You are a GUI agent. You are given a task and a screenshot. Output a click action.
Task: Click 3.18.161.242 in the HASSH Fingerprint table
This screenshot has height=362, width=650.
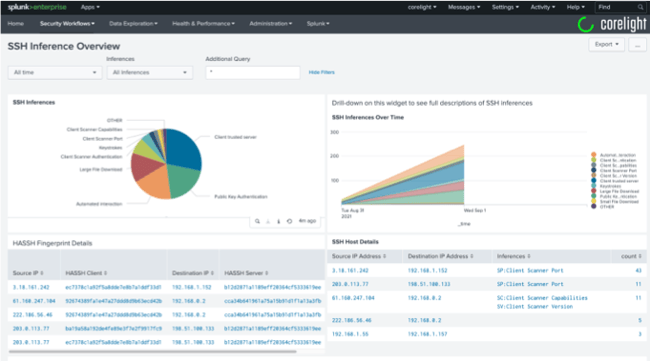[x=31, y=287]
